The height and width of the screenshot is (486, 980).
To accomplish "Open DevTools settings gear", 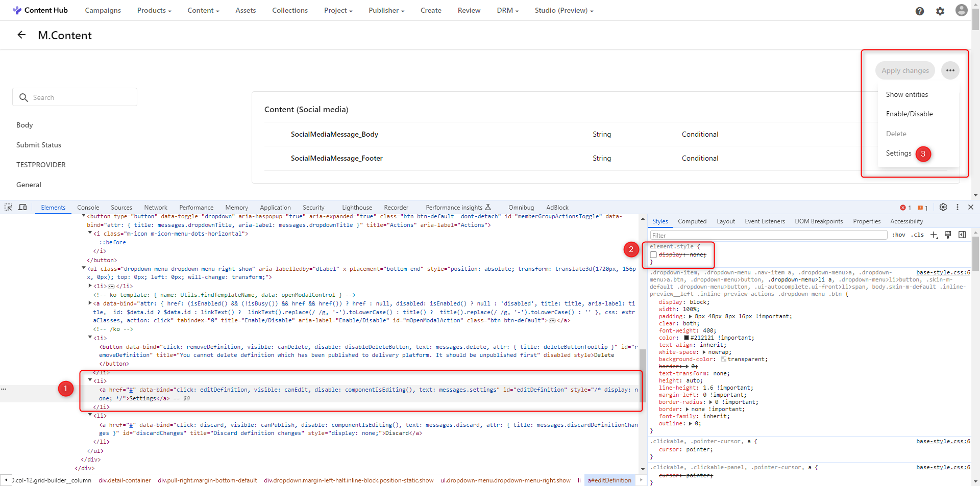I will 943,207.
